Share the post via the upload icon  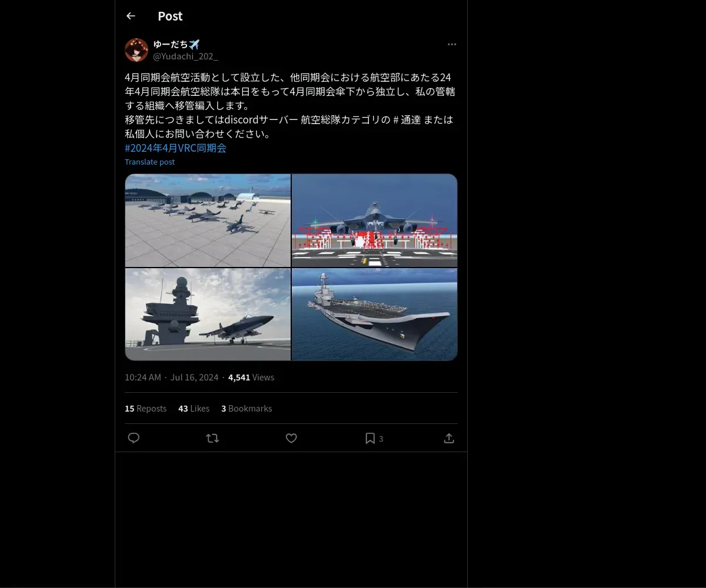point(449,438)
